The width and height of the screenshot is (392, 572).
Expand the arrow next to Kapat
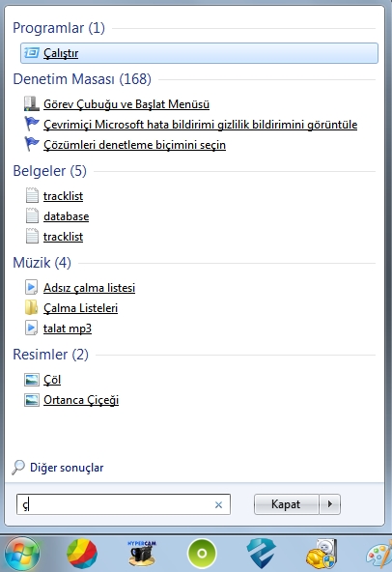[329, 504]
